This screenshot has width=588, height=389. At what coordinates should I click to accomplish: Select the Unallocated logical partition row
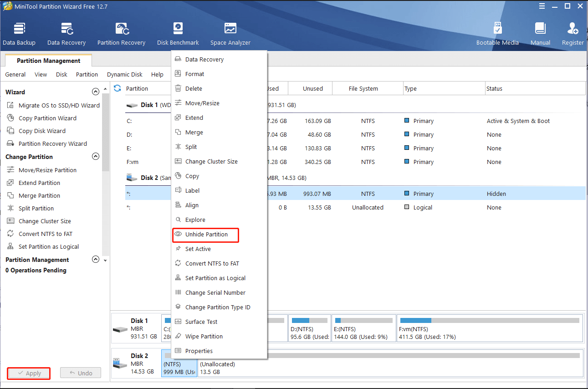pyautogui.click(x=355, y=207)
